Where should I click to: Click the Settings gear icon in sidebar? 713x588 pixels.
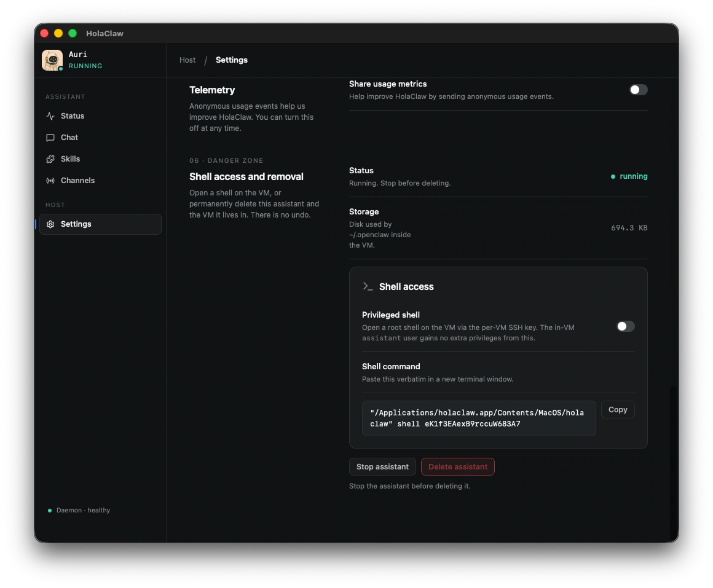(50, 224)
